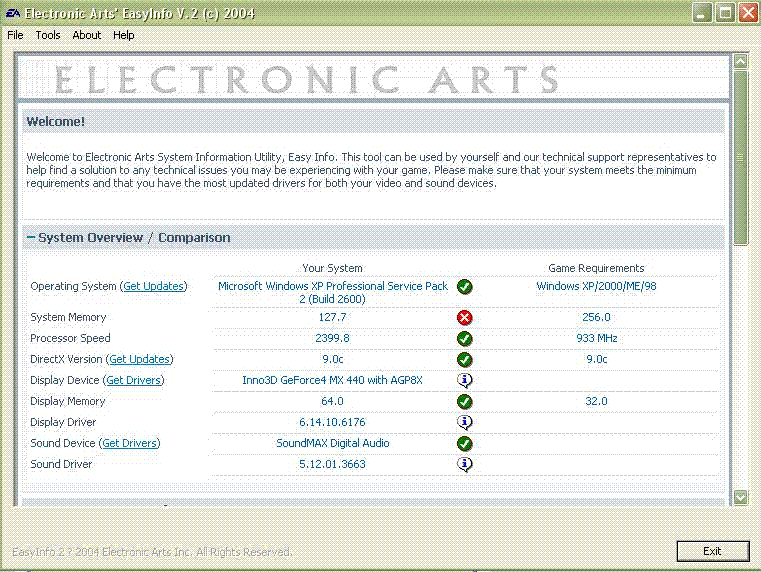
Task: Maximize the EasyInfo window
Action: click(725, 13)
